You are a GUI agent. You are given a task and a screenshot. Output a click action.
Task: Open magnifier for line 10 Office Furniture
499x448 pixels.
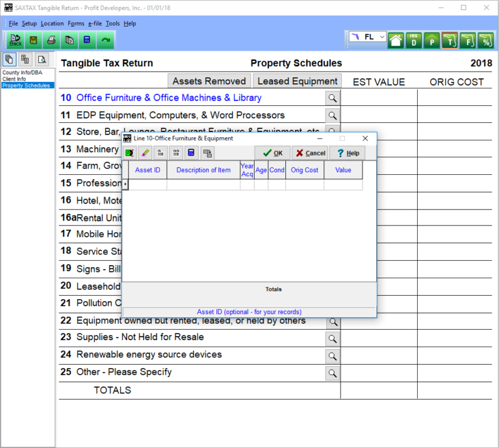pos(332,98)
